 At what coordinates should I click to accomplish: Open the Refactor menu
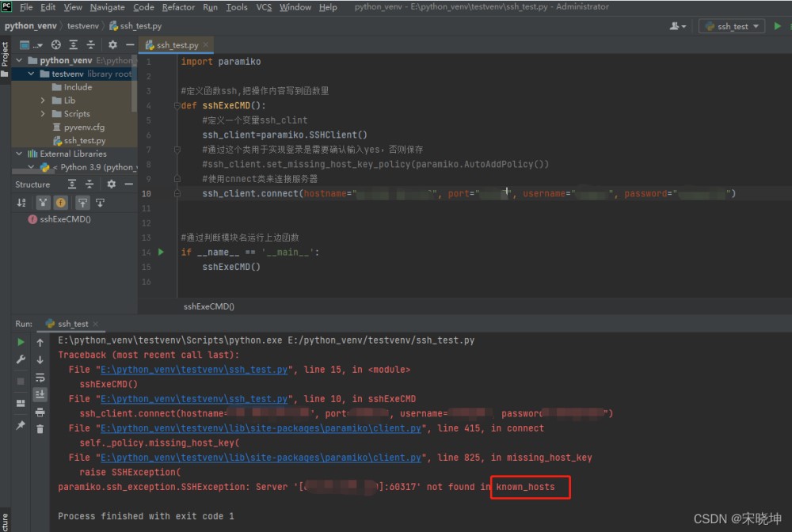coord(178,7)
